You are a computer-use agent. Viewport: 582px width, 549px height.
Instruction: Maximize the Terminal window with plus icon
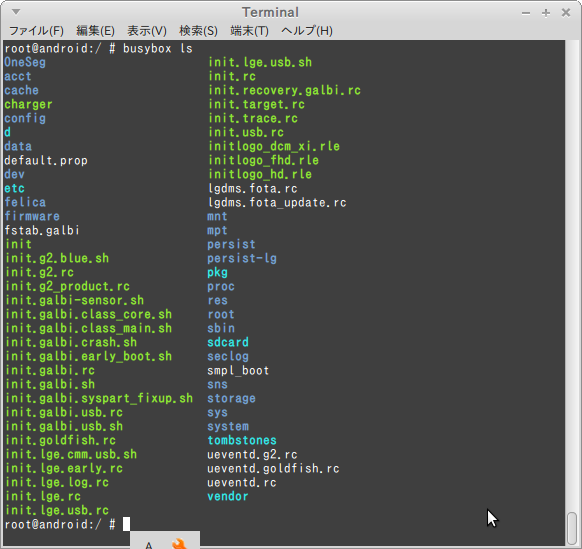(x=546, y=13)
